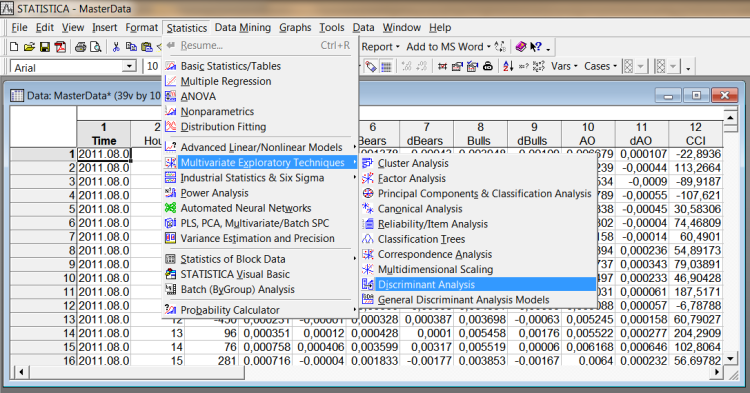
Task: Click left arrow of horizontal scrollbar
Action: coord(21,371)
